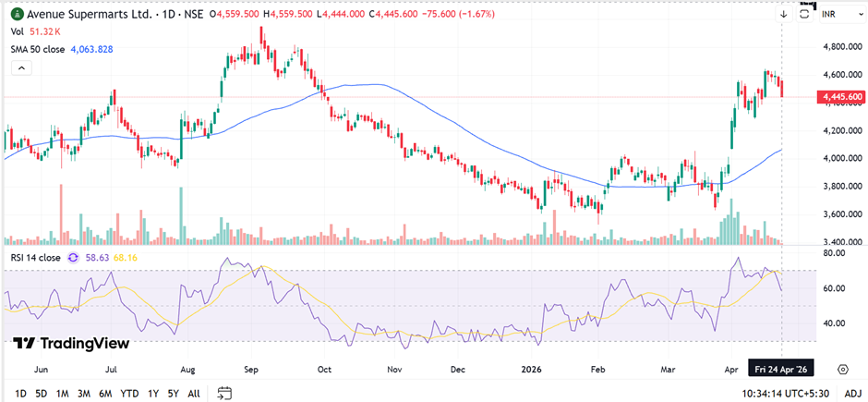Click the fullscreen frame icon at top right
This screenshot has width=868, height=402.
804,15
